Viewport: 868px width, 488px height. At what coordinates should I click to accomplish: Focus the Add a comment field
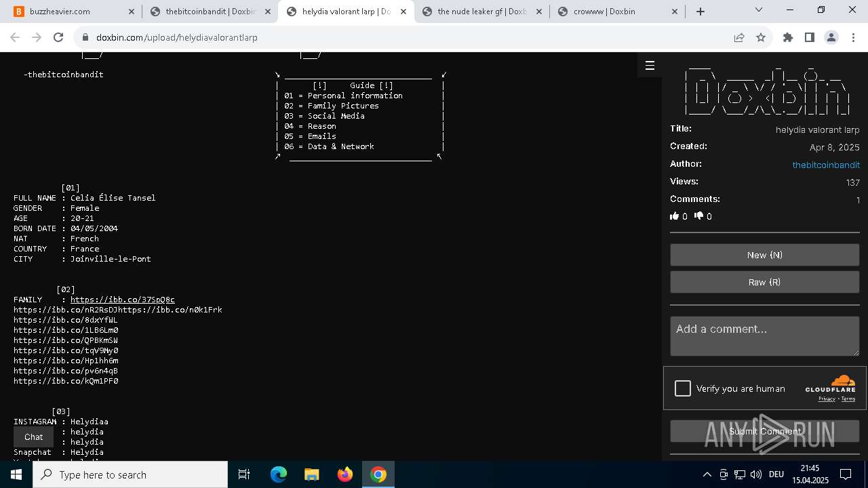coord(765,336)
